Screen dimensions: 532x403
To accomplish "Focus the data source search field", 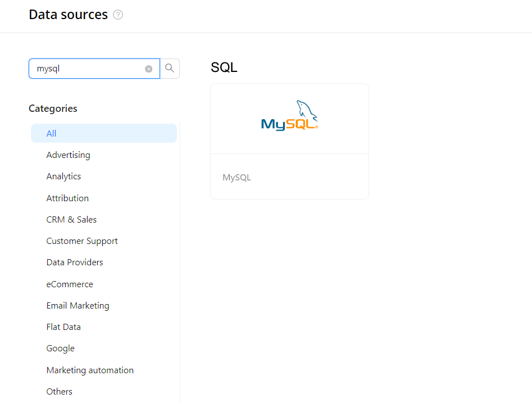I will [94, 69].
